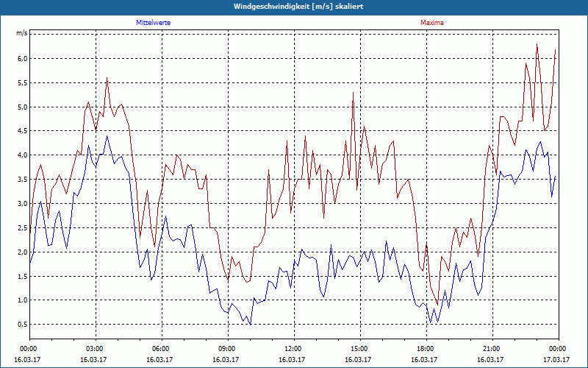Select the blue Mittelwerte legend label
The height and width of the screenshot is (368, 588).
click(x=154, y=23)
